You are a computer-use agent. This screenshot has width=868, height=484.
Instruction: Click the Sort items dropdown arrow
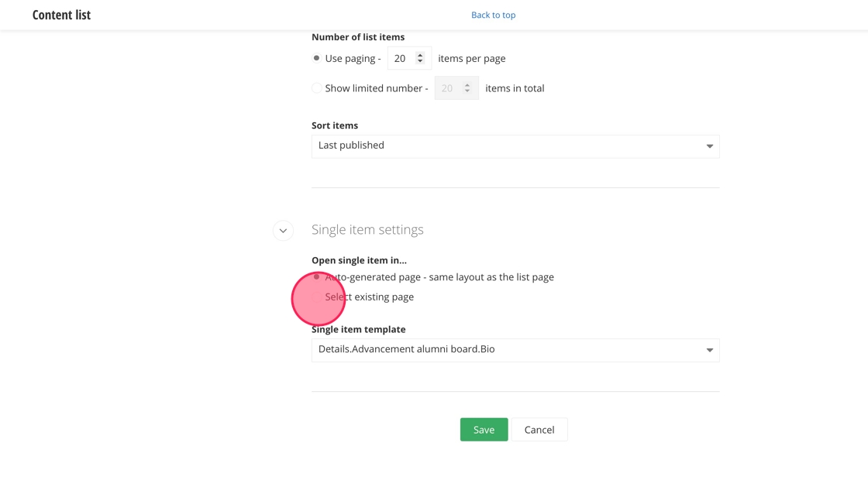(709, 146)
